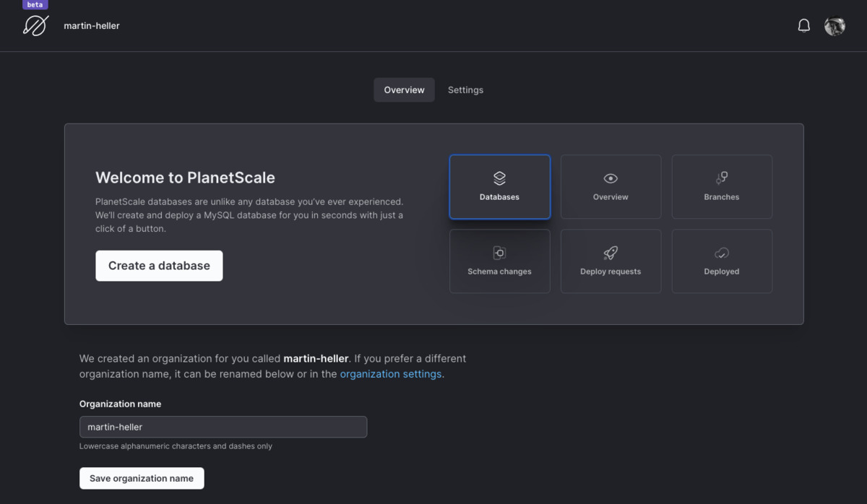Open your profile avatar menu

pos(834,26)
